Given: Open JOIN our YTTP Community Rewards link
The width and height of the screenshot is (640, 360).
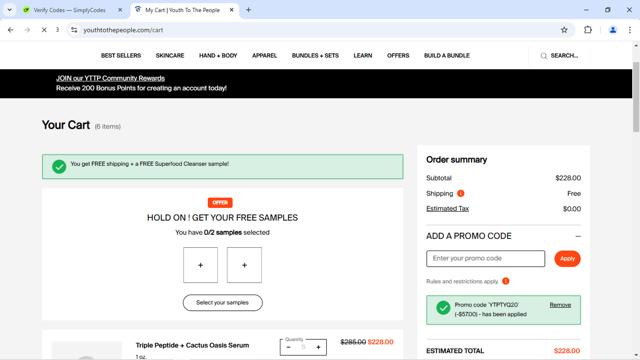Looking at the screenshot, I should 110,78.
